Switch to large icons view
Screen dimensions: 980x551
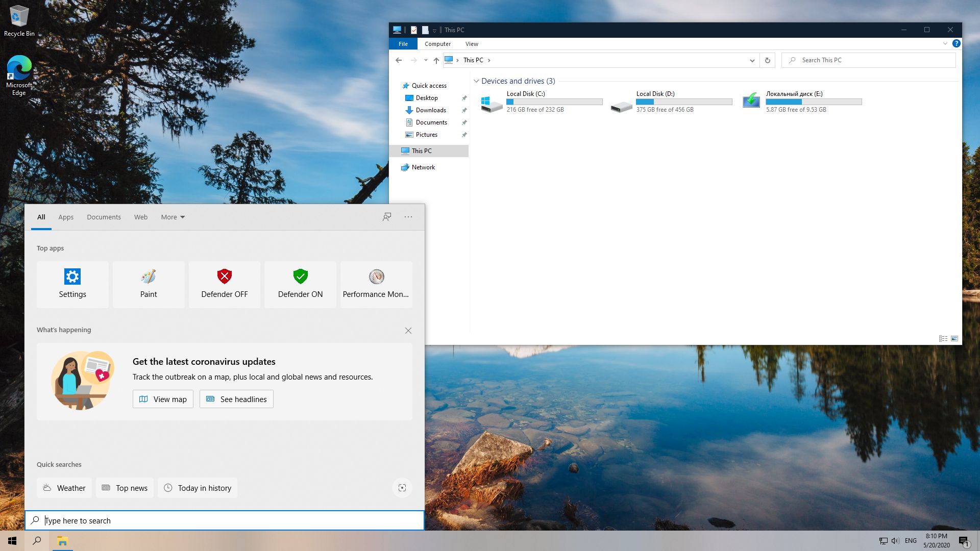tap(954, 338)
